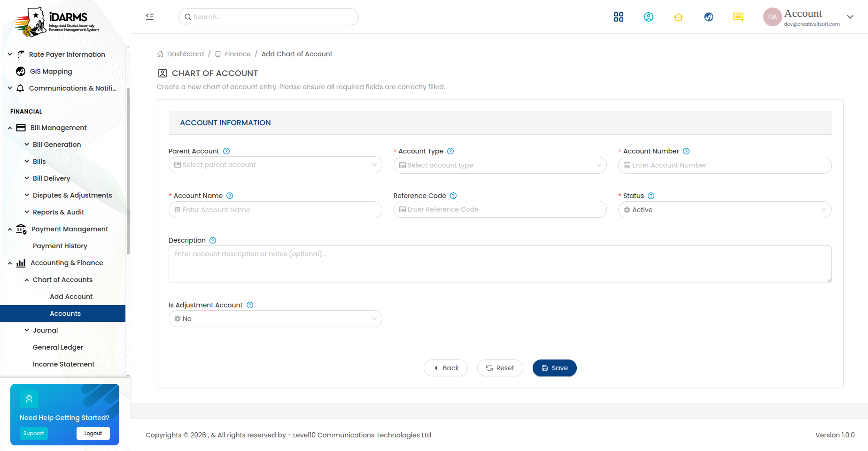868x451 pixels.
Task: Open the apps grid icon in header
Action: [x=619, y=17]
